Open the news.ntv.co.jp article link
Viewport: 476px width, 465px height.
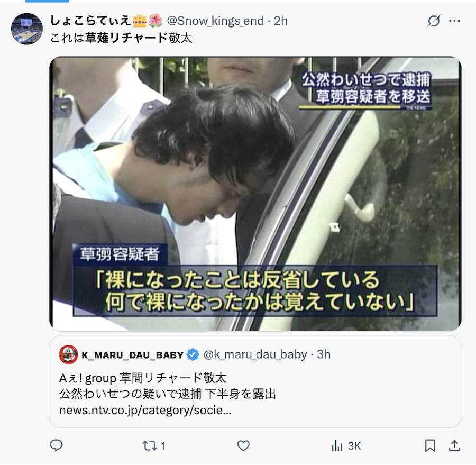pos(145,411)
